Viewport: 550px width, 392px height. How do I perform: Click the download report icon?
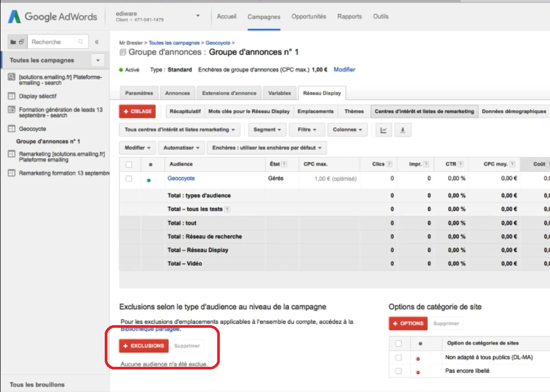point(403,130)
